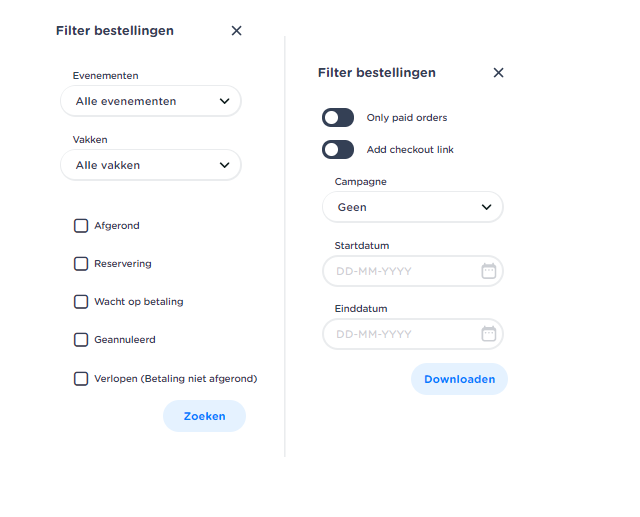Toggle the Only paid orders switch
Screen dimensions: 640x517
coord(338,118)
